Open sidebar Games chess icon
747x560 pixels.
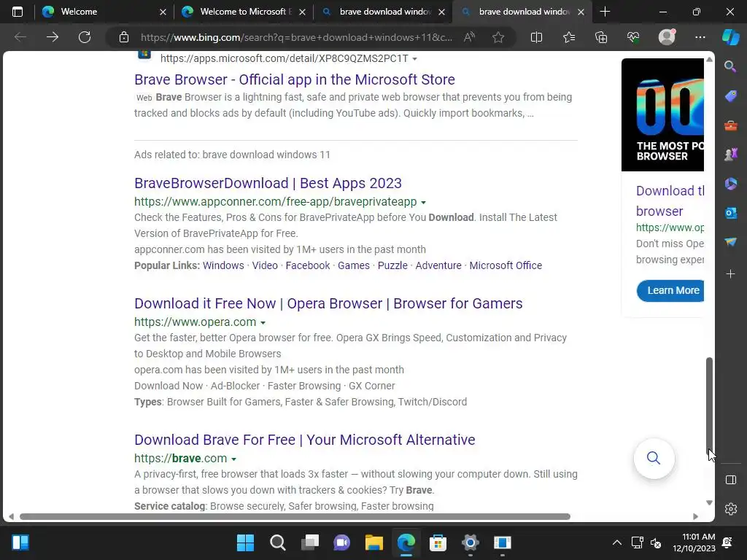730,155
